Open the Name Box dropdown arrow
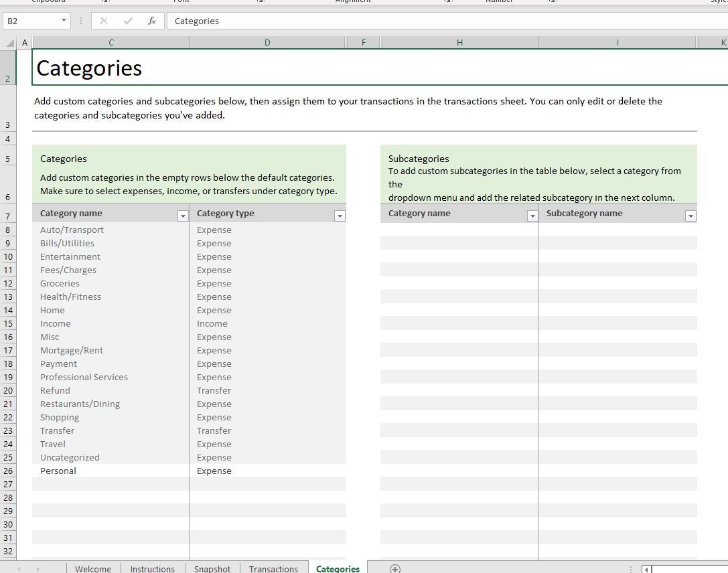The image size is (728, 573). pyautogui.click(x=64, y=20)
